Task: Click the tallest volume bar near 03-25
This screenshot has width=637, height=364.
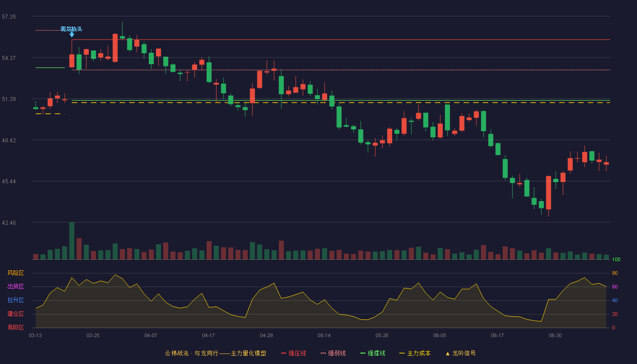Action: [71, 241]
